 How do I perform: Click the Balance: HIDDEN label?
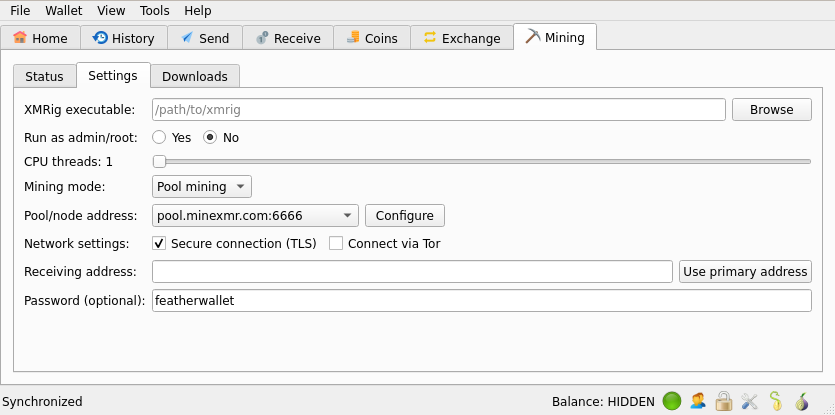603,401
